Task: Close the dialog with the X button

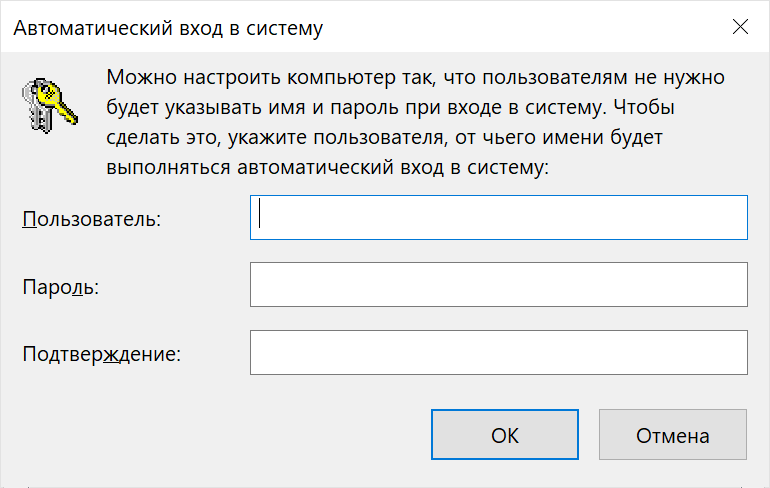Action: click(741, 28)
